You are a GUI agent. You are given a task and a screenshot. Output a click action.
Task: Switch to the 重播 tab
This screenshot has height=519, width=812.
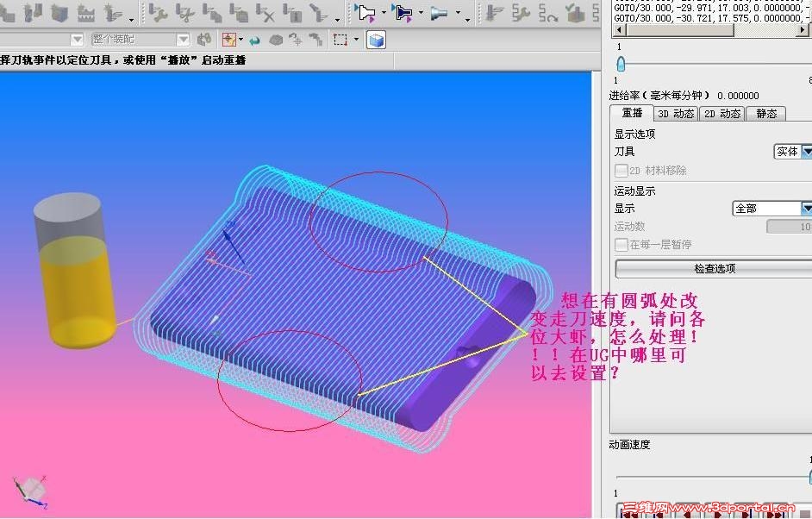tap(632, 113)
